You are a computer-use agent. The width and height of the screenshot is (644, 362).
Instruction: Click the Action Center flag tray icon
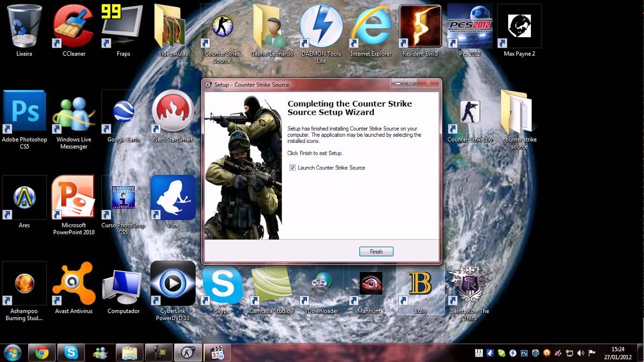pyautogui.click(x=592, y=353)
